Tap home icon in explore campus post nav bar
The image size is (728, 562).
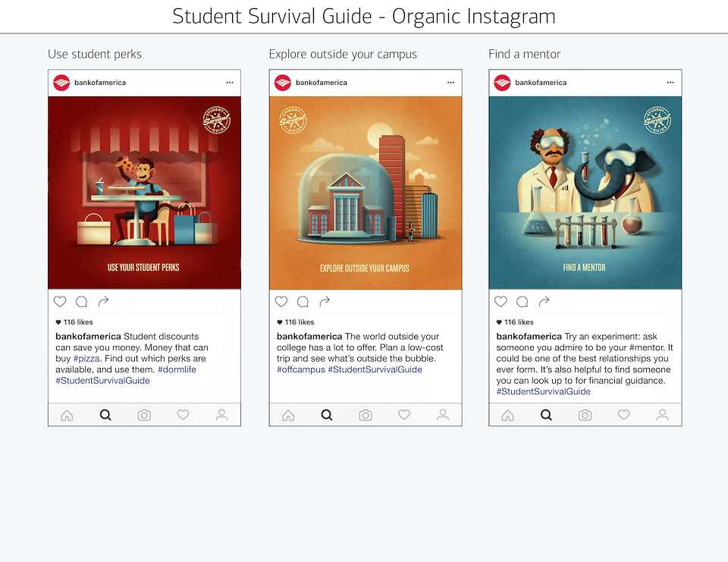click(x=288, y=415)
